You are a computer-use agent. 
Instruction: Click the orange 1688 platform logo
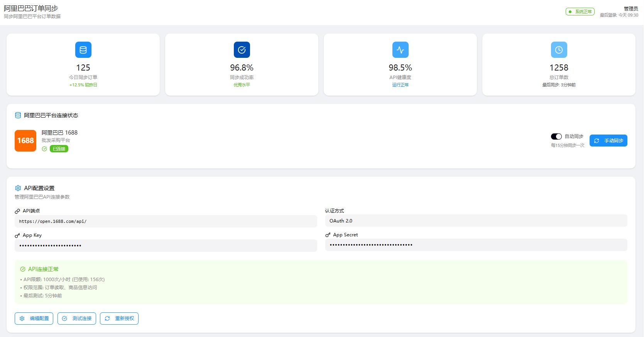(x=25, y=141)
